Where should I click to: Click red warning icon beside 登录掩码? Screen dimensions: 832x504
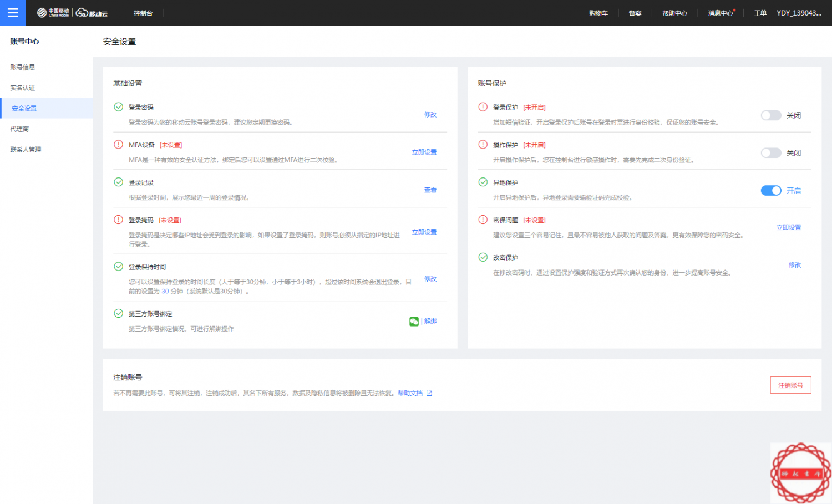[118, 220]
